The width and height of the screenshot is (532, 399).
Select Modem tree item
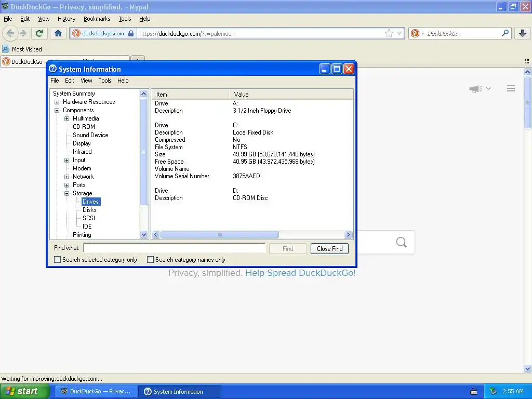pyautogui.click(x=82, y=168)
